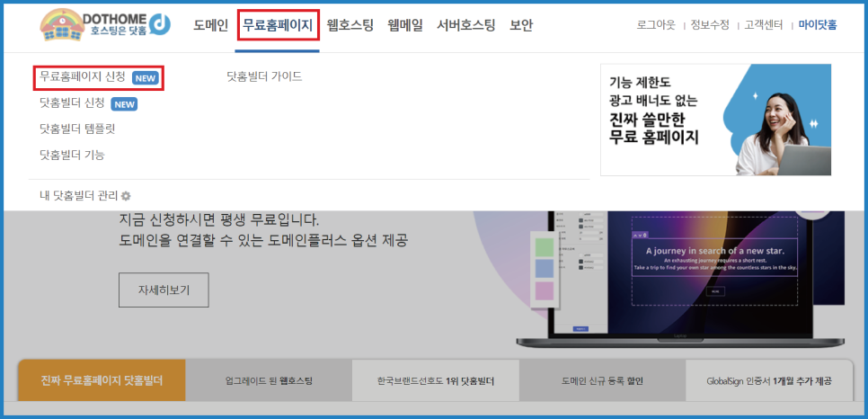Open the 보안 menu
Image resolution: width=868 pixels, height=419 pixels.
pyautogui.click(x=521, y=25)
